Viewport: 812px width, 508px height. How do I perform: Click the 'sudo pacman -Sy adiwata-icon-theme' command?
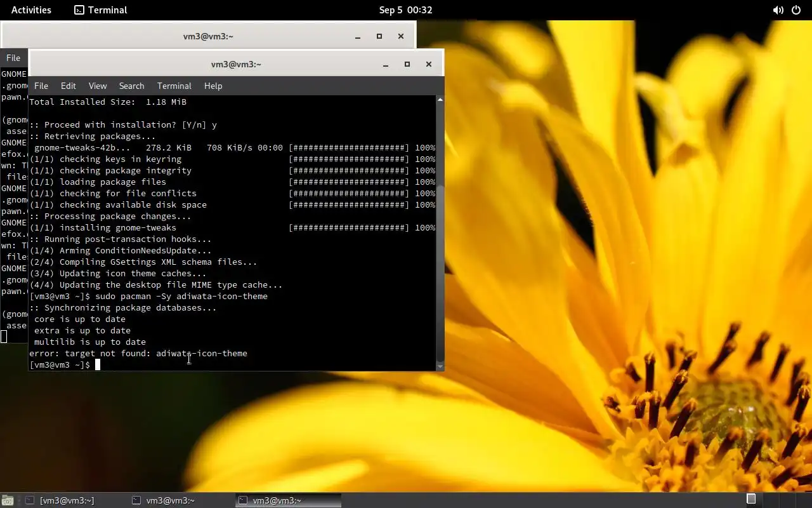click(181, 296)
